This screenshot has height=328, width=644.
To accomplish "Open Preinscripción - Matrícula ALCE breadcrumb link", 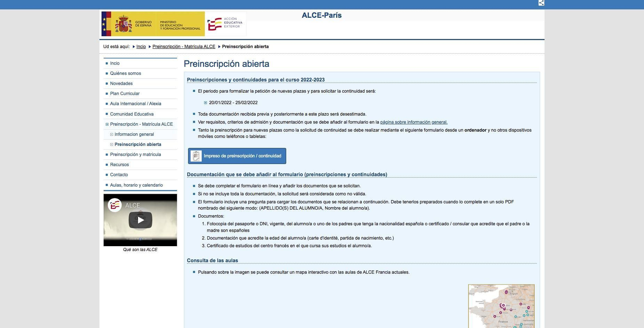I will [184, 47].
